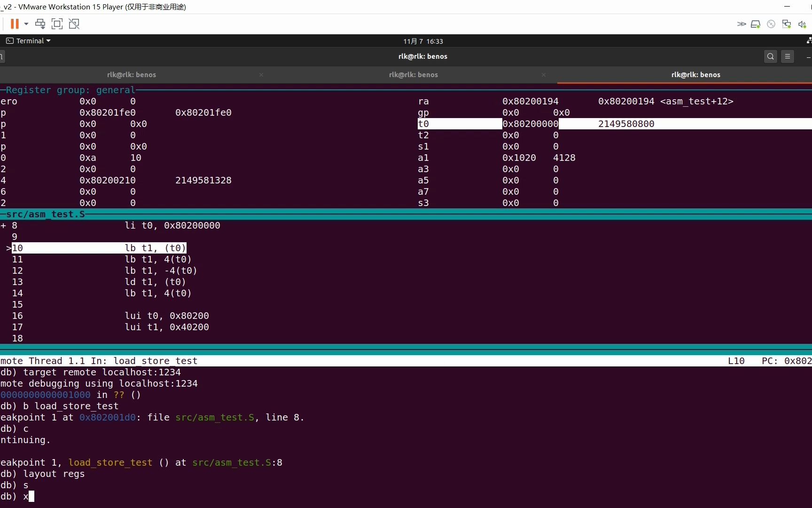Click the Register group: general header
This screenshot has height=508, width=812.
(70, 90)
